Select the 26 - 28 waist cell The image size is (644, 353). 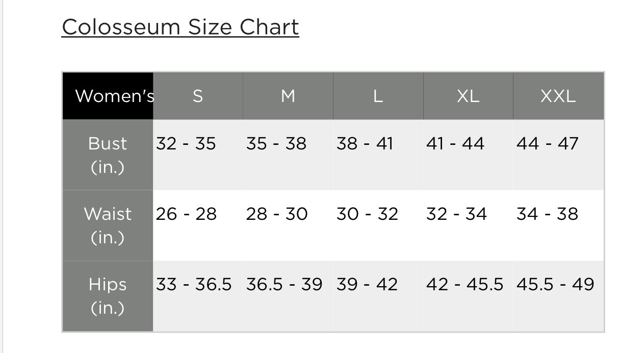[186, 214]
